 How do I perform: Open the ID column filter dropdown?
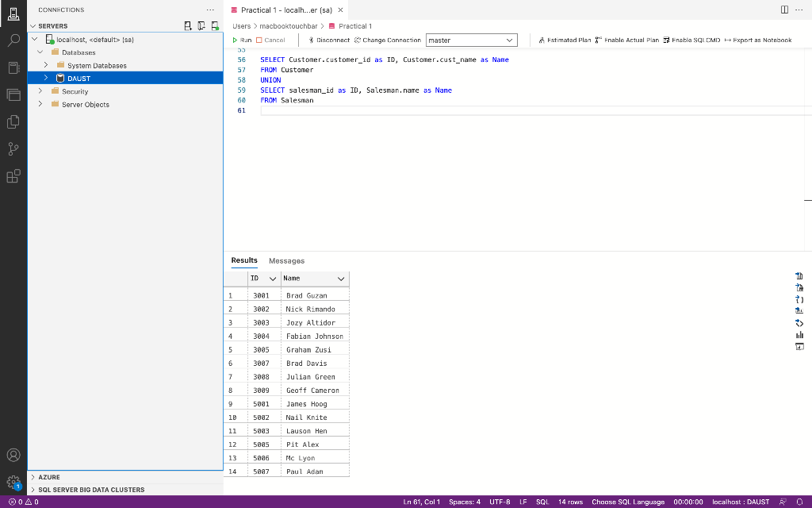click(273, 279)
